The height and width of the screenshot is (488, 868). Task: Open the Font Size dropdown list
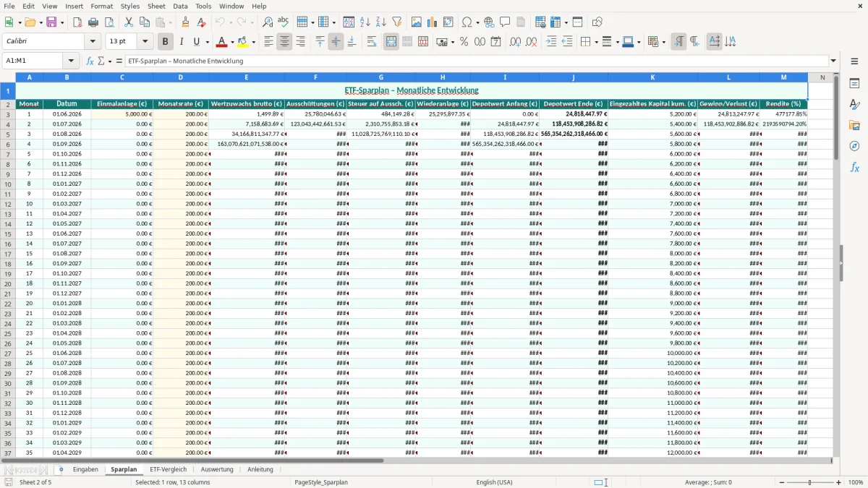[145, 42]
